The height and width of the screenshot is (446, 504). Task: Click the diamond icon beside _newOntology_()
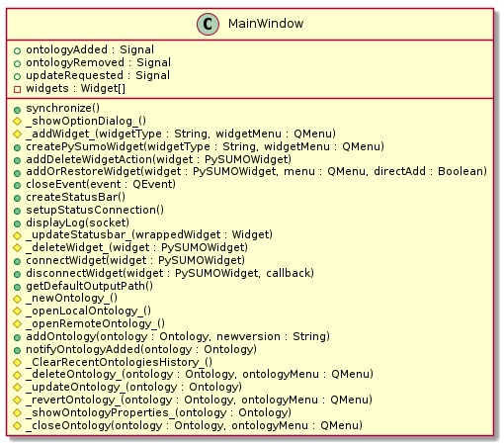click(17, 299)
